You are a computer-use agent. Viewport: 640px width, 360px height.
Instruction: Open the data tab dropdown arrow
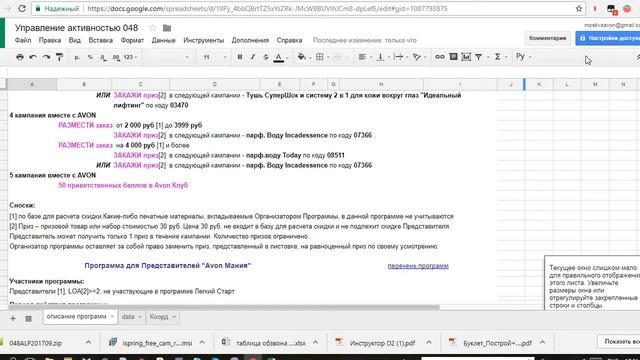tap(140, 317)
